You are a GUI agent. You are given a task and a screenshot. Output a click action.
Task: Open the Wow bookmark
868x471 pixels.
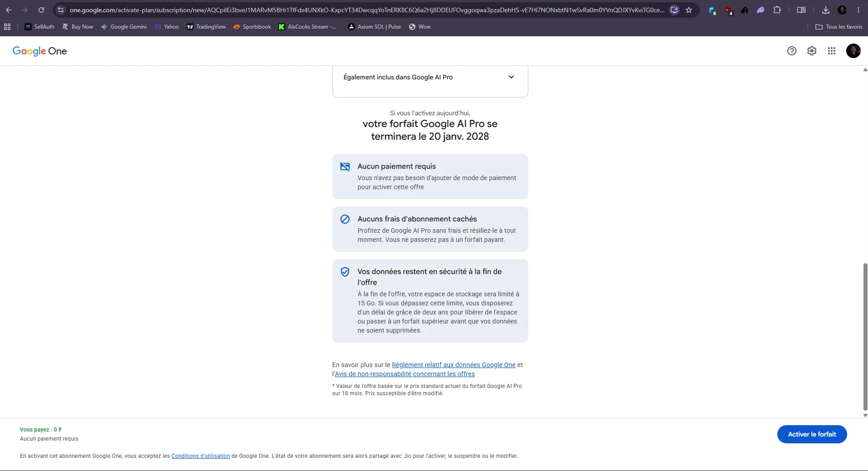tap(420, 27)
